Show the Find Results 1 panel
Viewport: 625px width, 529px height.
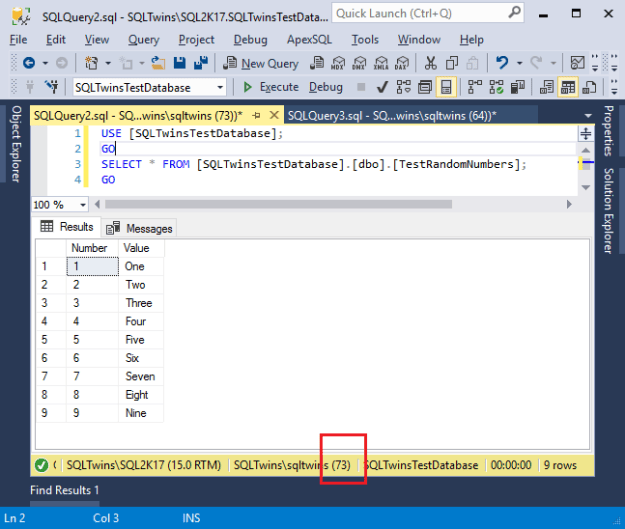64,490
